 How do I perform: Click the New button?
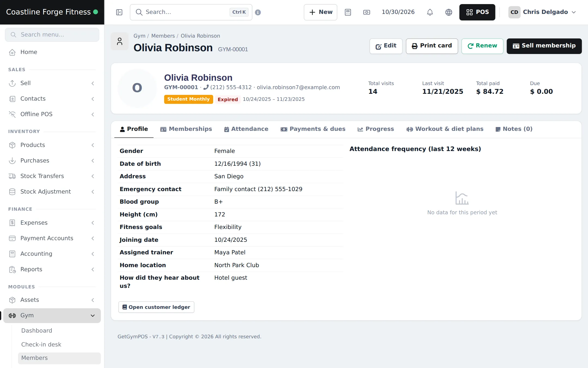coord(320,12)
